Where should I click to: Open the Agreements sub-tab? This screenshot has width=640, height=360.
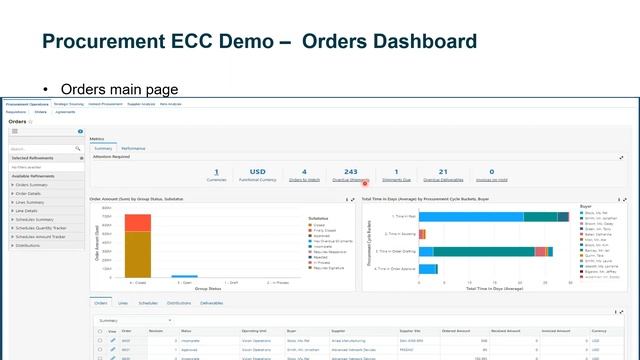click(x=65, y=112)
